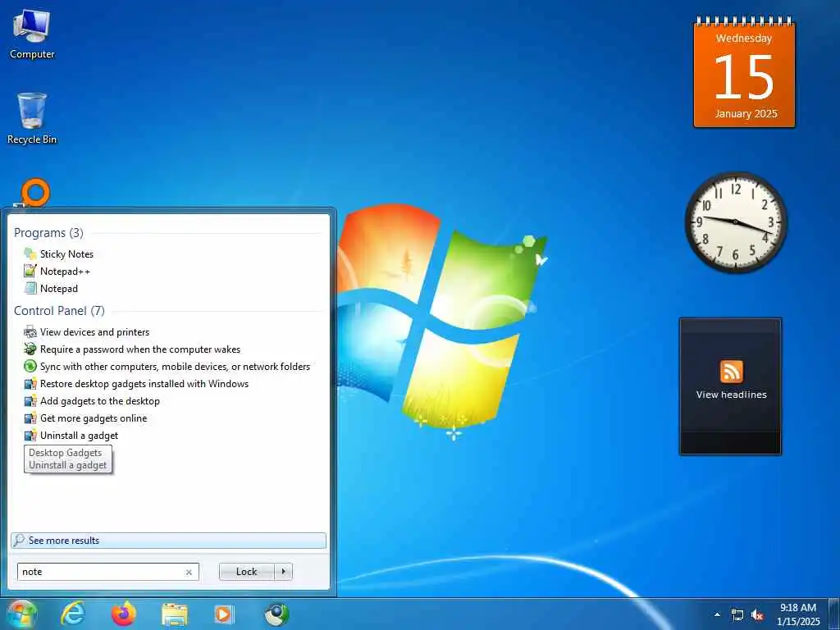Open plain Notepad in Programs results
The height and width of the screenshot is (630, 840).
(59, 288)
